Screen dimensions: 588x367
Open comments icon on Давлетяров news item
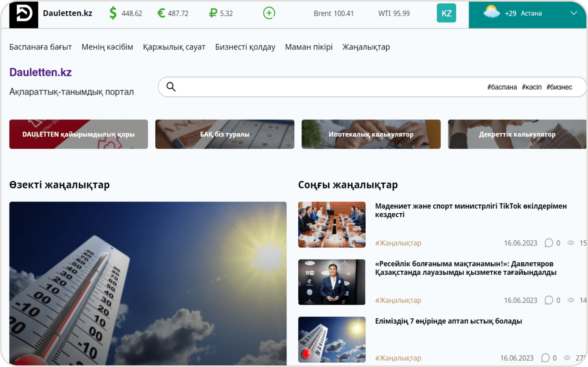pyautogui.click(x=549, y=300)
